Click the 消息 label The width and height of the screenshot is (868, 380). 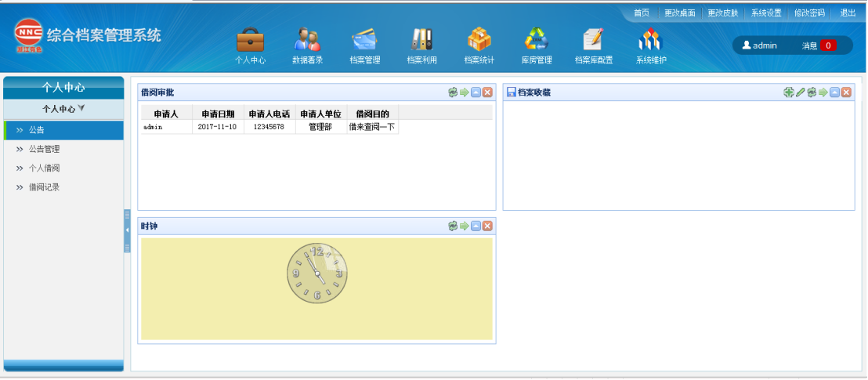click(809, 45)
